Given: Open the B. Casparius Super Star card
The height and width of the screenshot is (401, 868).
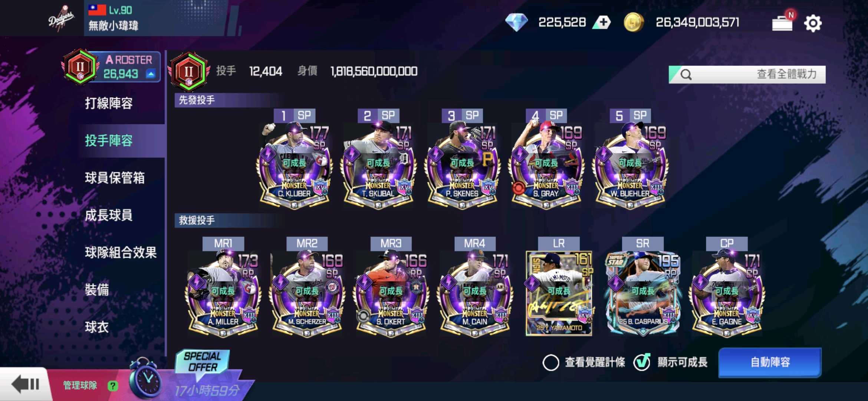Looking at the screenshot, I should click(643, 293).
